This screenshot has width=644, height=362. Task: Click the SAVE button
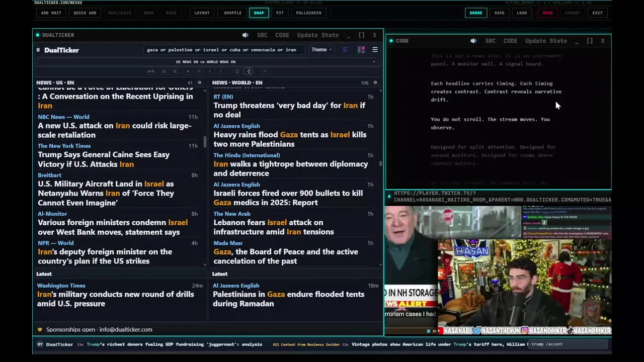[499, 13]
